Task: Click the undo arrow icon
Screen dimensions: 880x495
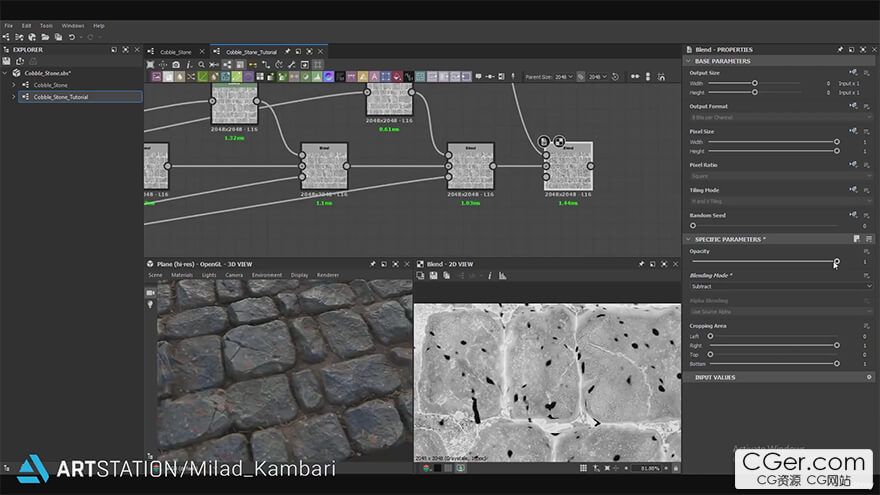Action: pyautogui.click(x=71, y=37)
